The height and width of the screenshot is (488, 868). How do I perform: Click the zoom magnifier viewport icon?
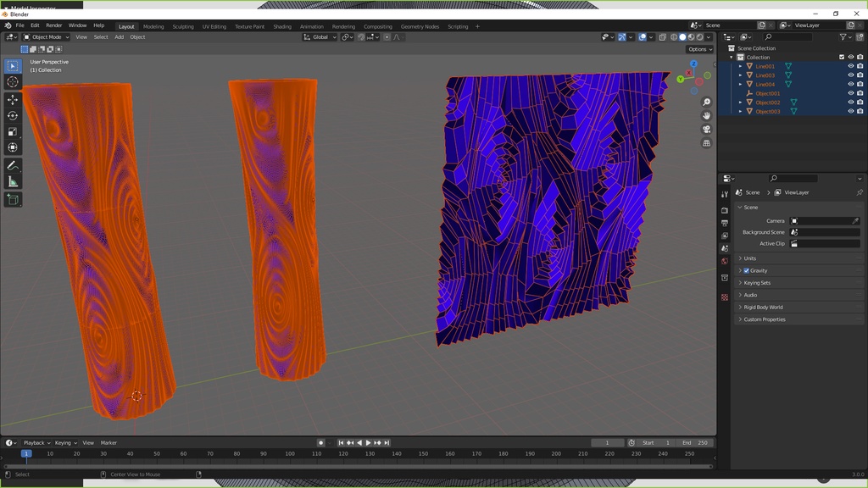click(707, 103)
